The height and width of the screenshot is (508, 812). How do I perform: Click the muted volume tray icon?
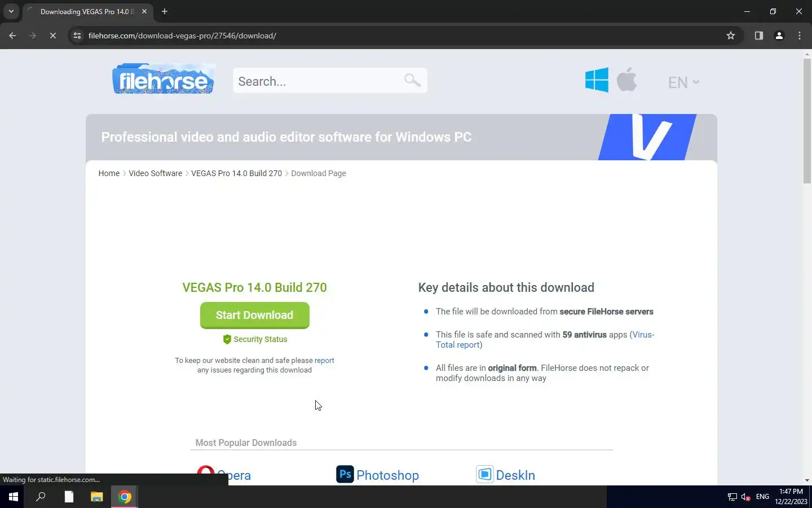tap(746, 497)
